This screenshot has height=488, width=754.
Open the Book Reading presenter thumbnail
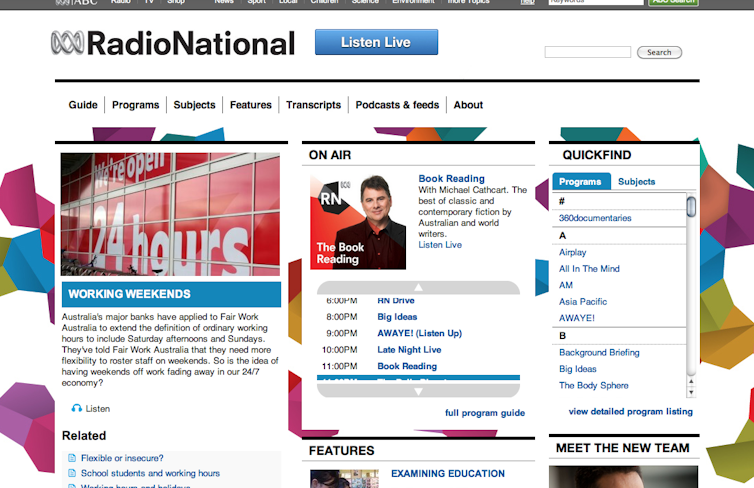[358, 222]
